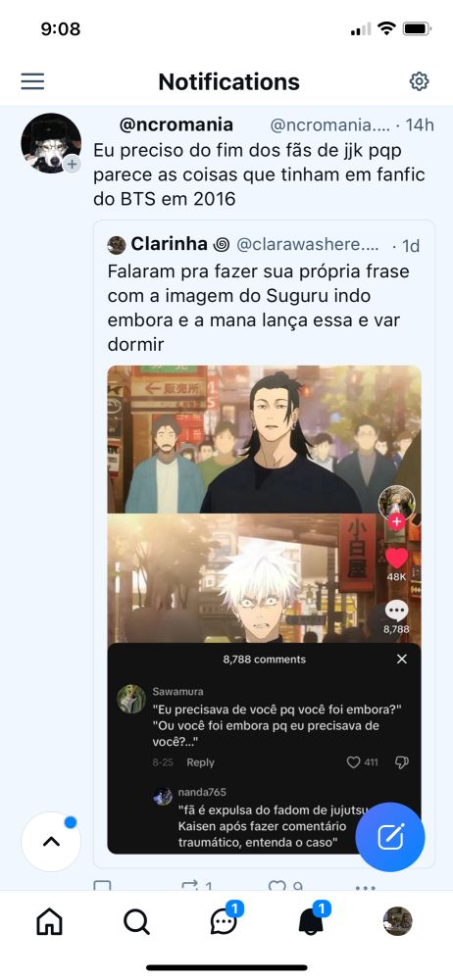453x980 pixels.
Task: Tap the pink follow plus on video
Action: click(396, 522)
